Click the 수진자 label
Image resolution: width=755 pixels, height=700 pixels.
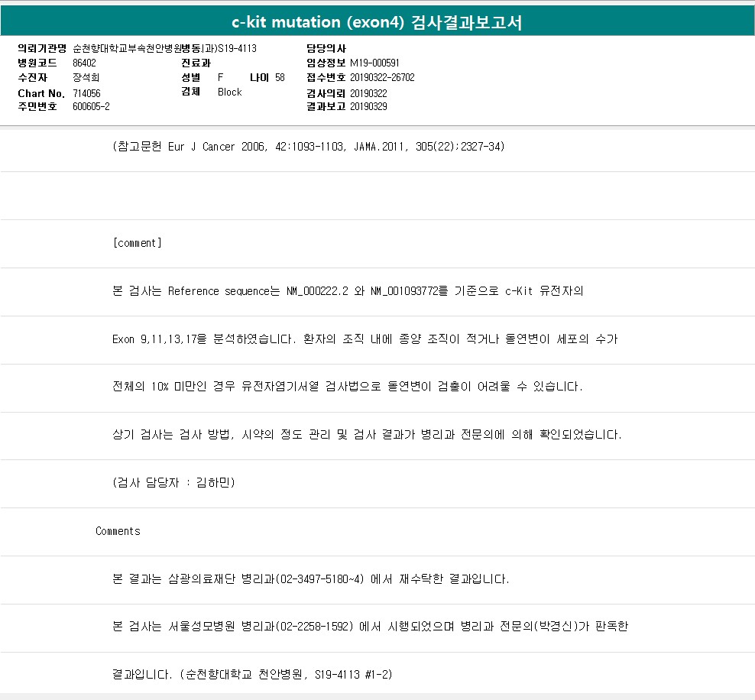[x=32, y=77]
